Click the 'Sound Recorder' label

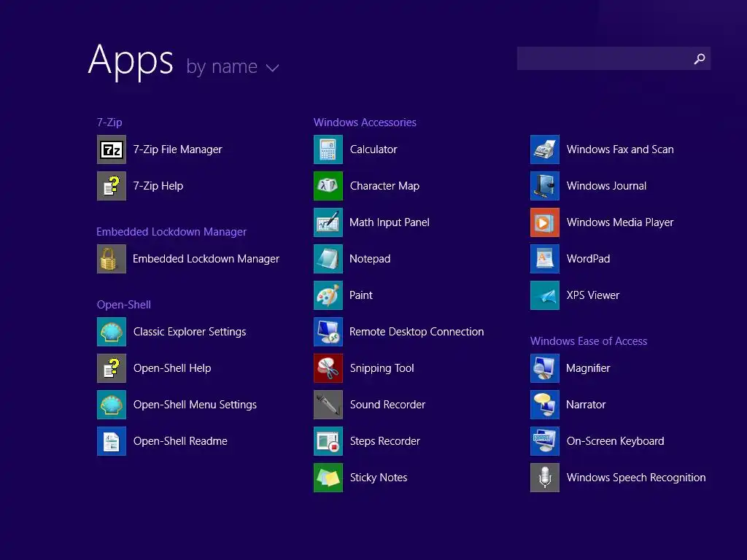click(388, 405)
